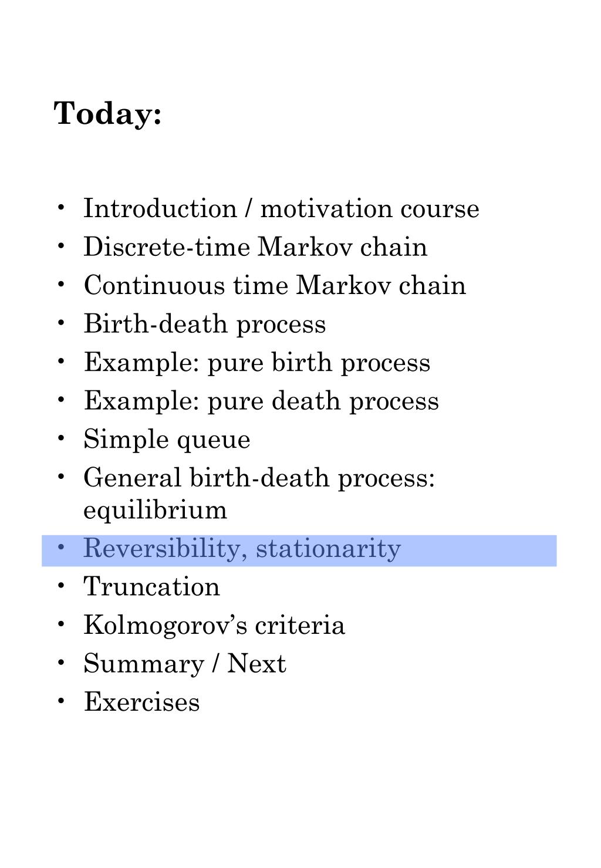Viewport: 601px width, 868px height.
Task: Select Example: pure death process
Action: point(261,401)
